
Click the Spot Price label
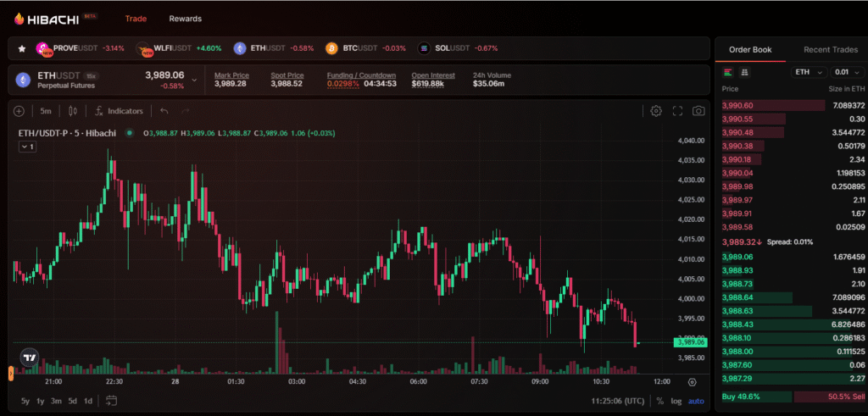point(287,75)
